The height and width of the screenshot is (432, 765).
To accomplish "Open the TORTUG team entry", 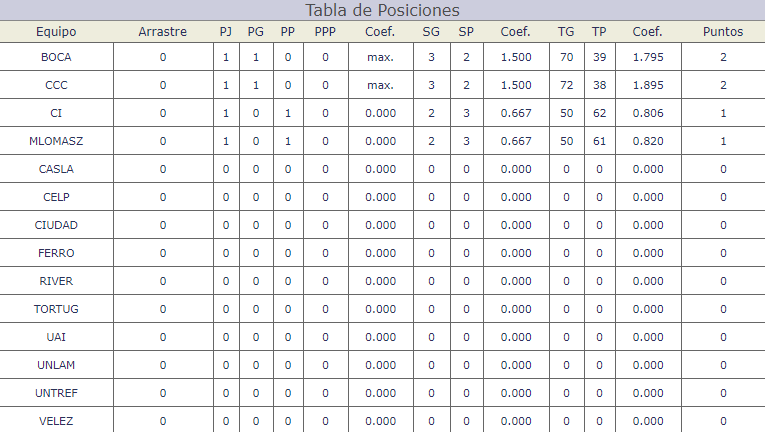I will (x=56, y=309).
